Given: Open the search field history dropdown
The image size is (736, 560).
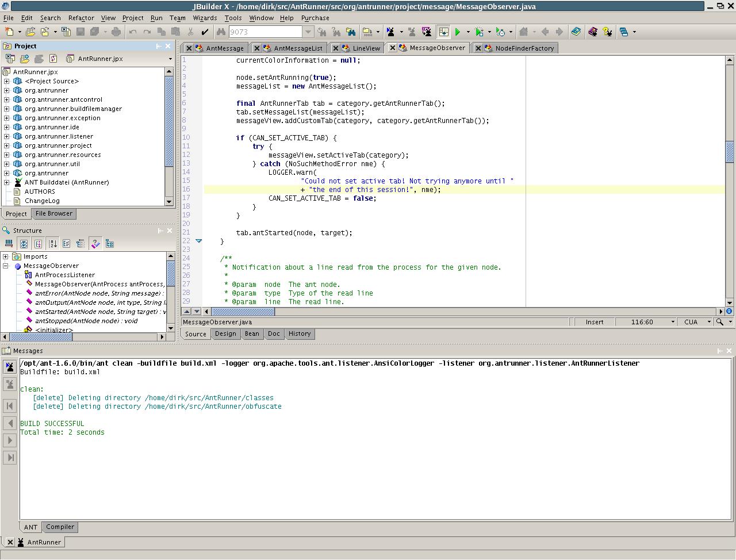Looking at the screenshot, I should tap(308, 32).
